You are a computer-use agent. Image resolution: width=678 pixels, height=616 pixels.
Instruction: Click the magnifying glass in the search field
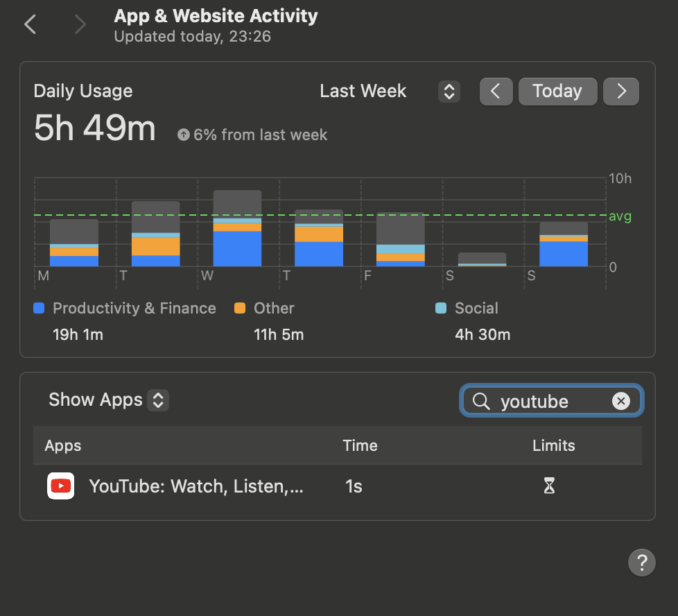[x=483, y=401]
